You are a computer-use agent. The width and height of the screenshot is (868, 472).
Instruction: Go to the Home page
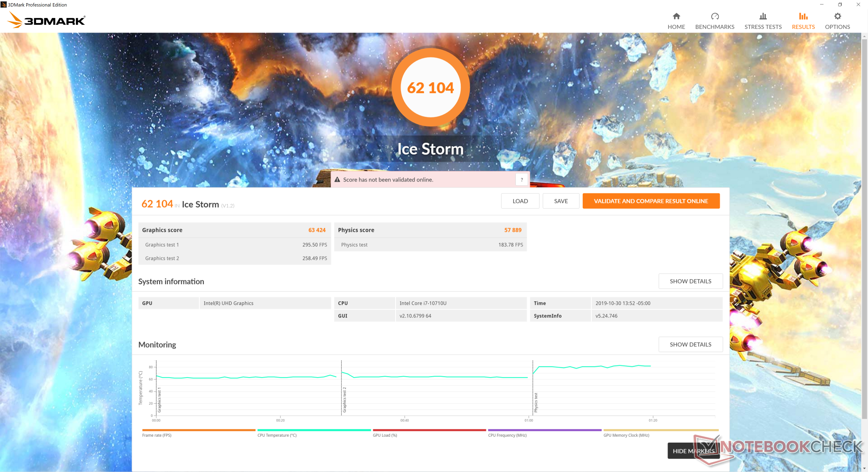point(676,21)
